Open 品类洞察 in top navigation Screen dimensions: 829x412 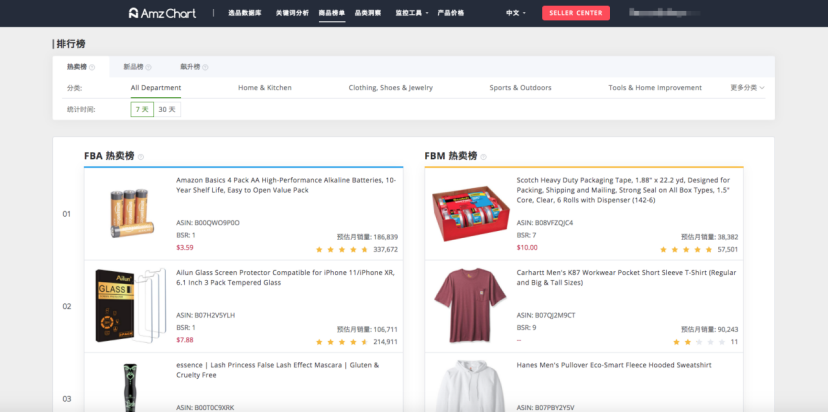368,13
